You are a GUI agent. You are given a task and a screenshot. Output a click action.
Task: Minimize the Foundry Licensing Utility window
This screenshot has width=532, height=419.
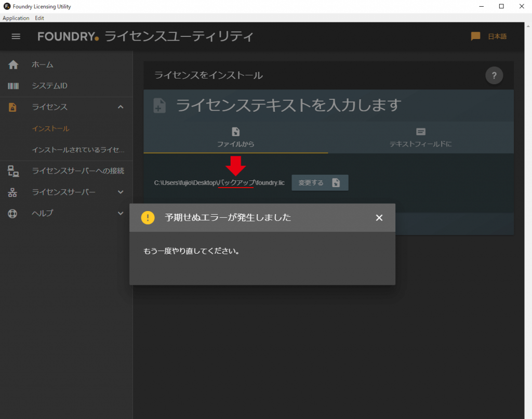(x=482, y=6)
